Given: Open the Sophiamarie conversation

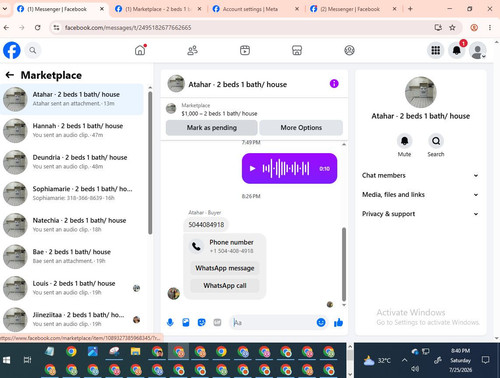Looking at the screenshot, I should coord(72,193).
